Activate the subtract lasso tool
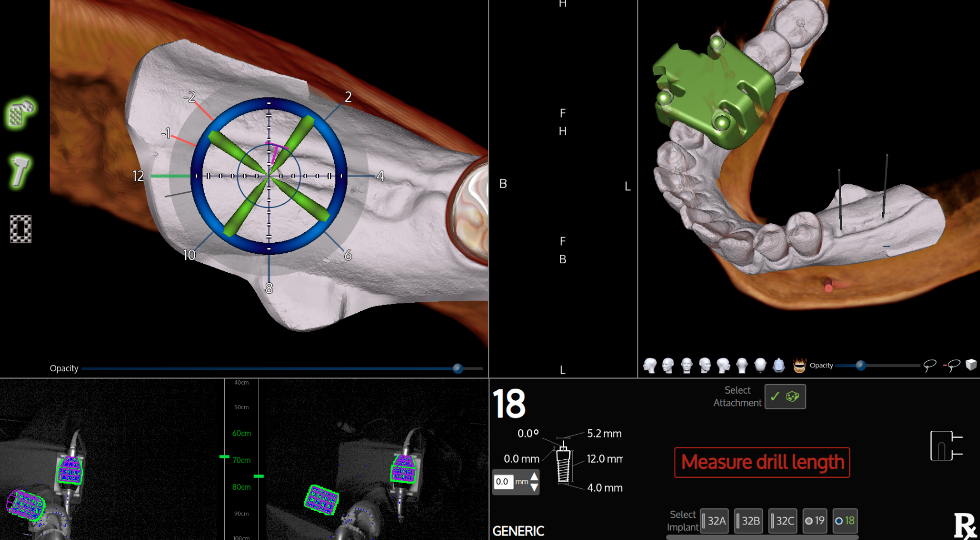Viewport: 980px width, 540px height. tap(951, 365)
